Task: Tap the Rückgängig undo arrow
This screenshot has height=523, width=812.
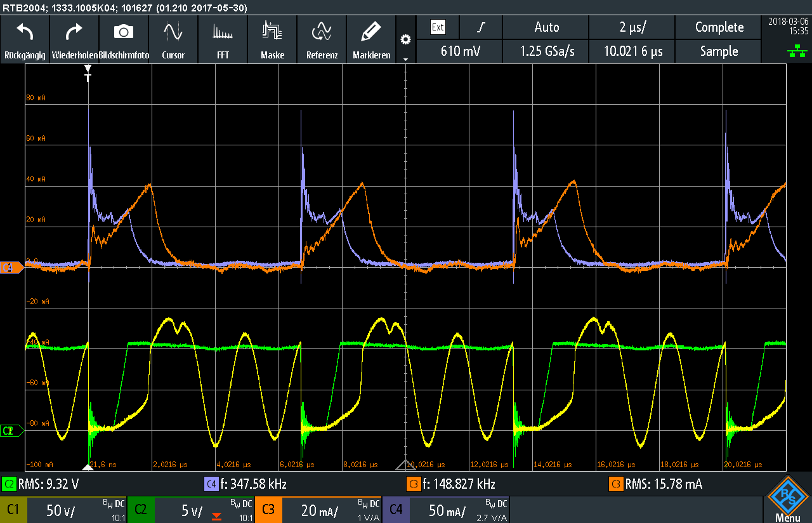Action: 25,39
